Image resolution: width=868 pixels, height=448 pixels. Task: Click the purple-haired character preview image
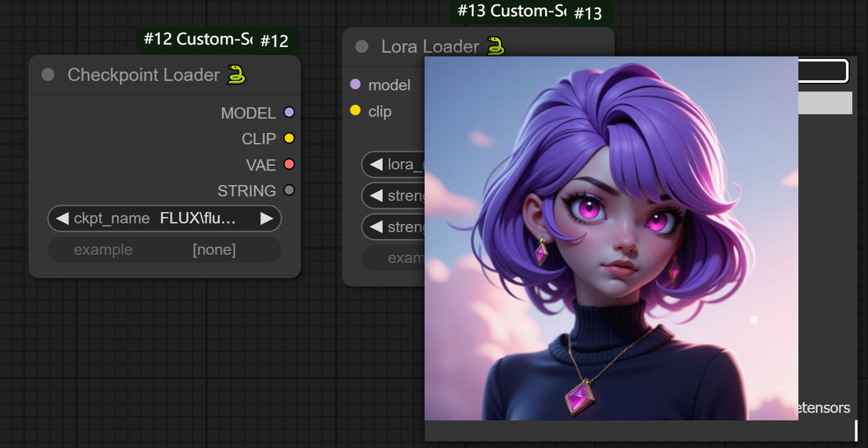pyautogui.click(x=611, y=238)
